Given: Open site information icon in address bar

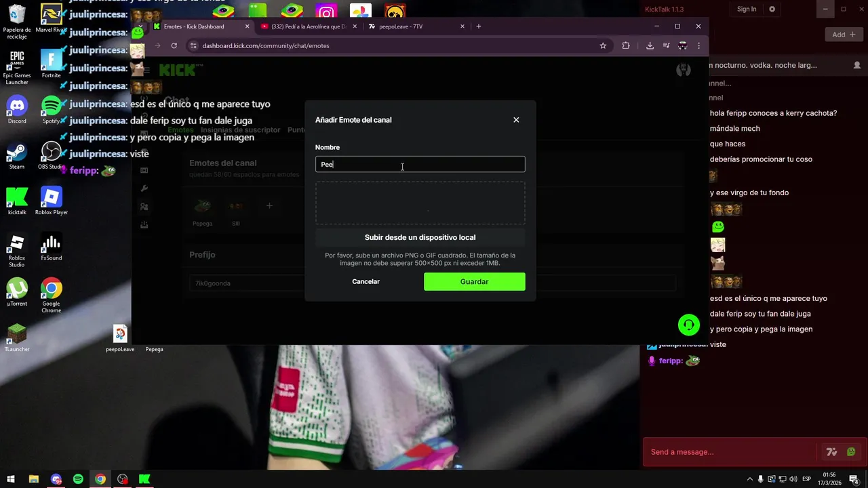Looking at the screenshot, I should coord(193,45).
